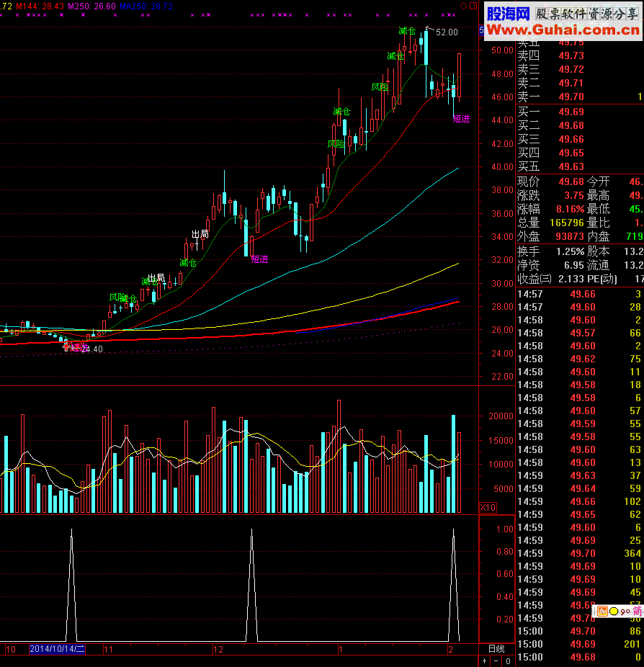Click the 卖四 49.73 ask row
Viewport: 644px width, 667px height.
(x=579, y=55)
